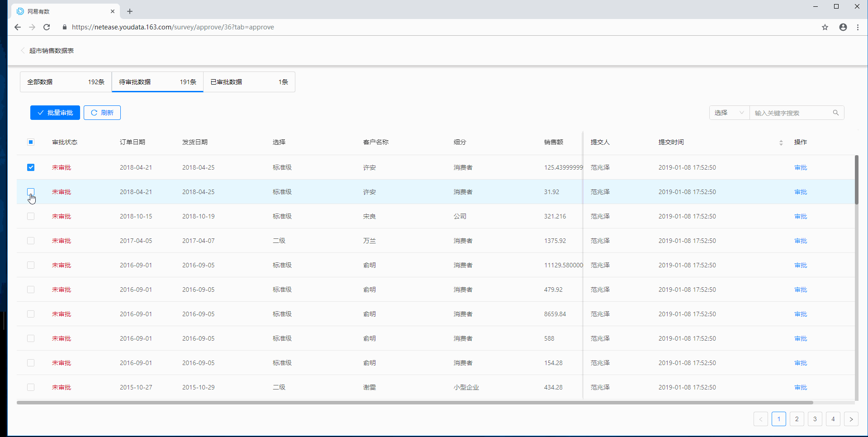Check the row with sales 11129.580000
Viewport: 868px width, 437px height.
pyautogui.click(x=31, y=265)
